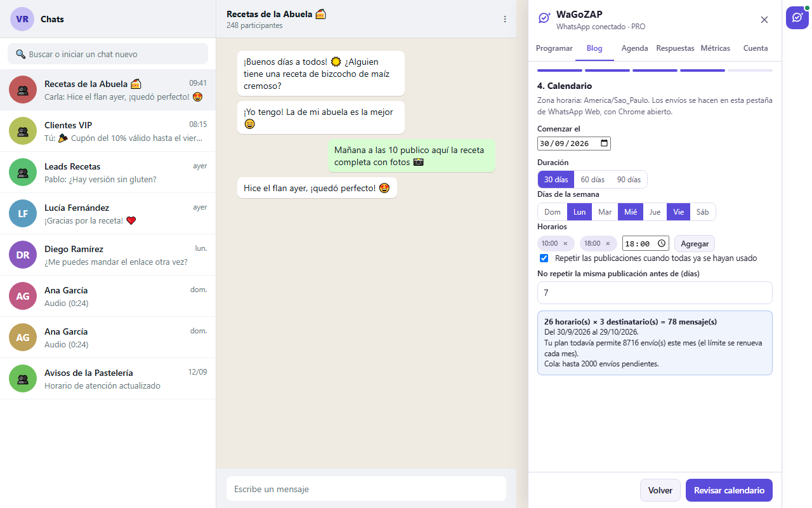Image resolution: width=812 pixels, height=508 pixels.
Task: Toggle Sáb weekday
Action: click(x=703, y=212)
